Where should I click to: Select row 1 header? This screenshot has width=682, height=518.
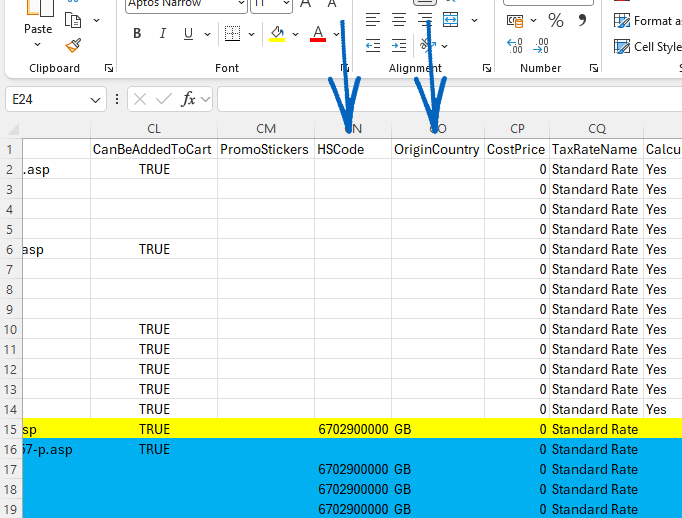tap(10, 150)
